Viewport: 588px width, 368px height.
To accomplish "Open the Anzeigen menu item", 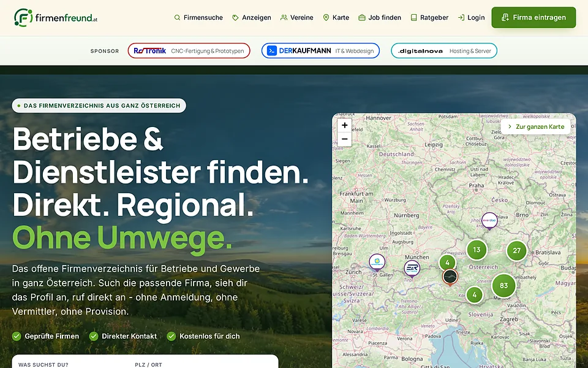I will [x=251, y=18].
